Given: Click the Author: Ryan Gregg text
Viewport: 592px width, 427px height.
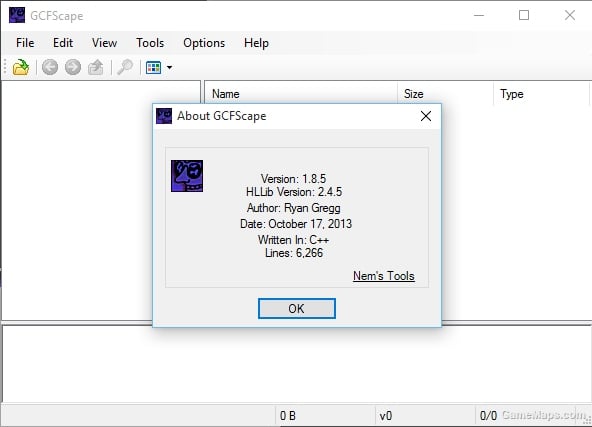Looking at the screenshot, I should tap(293, 208).
